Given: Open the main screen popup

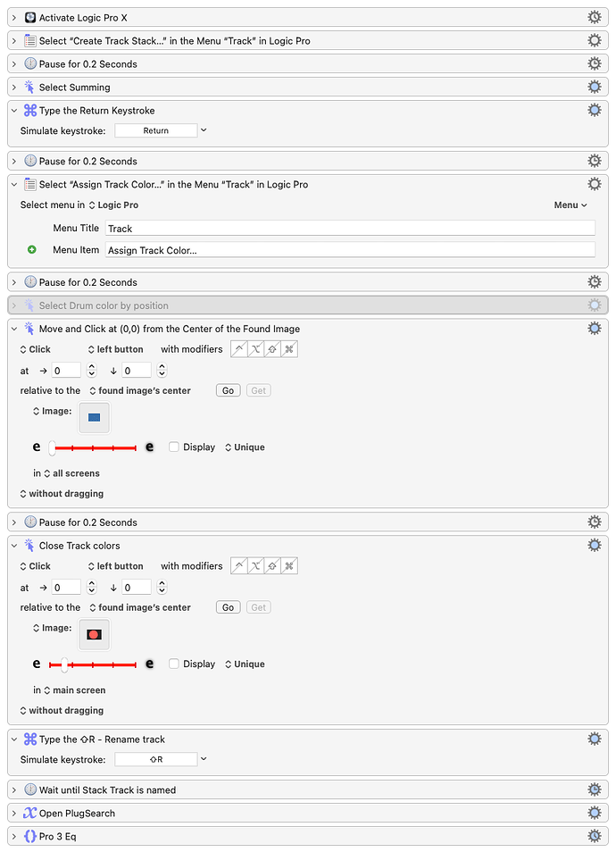Looking at the screenshot, I should [x=75, y=689].
